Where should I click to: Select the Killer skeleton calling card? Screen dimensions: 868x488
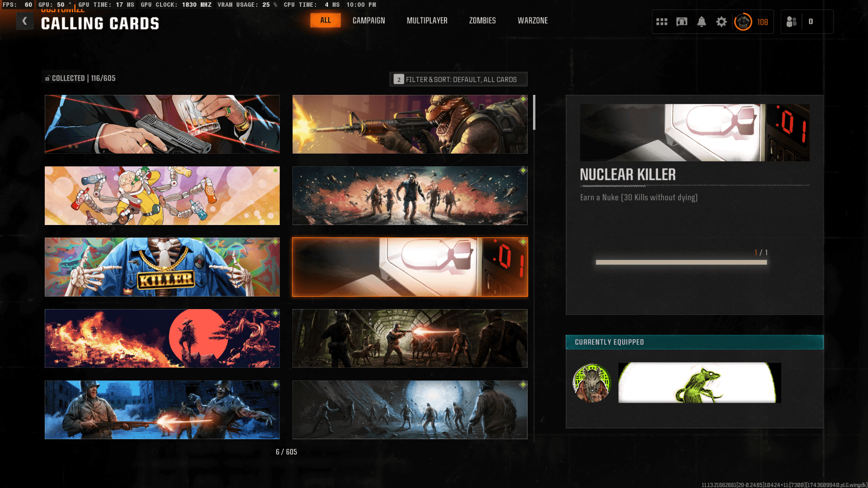point(162,267)
